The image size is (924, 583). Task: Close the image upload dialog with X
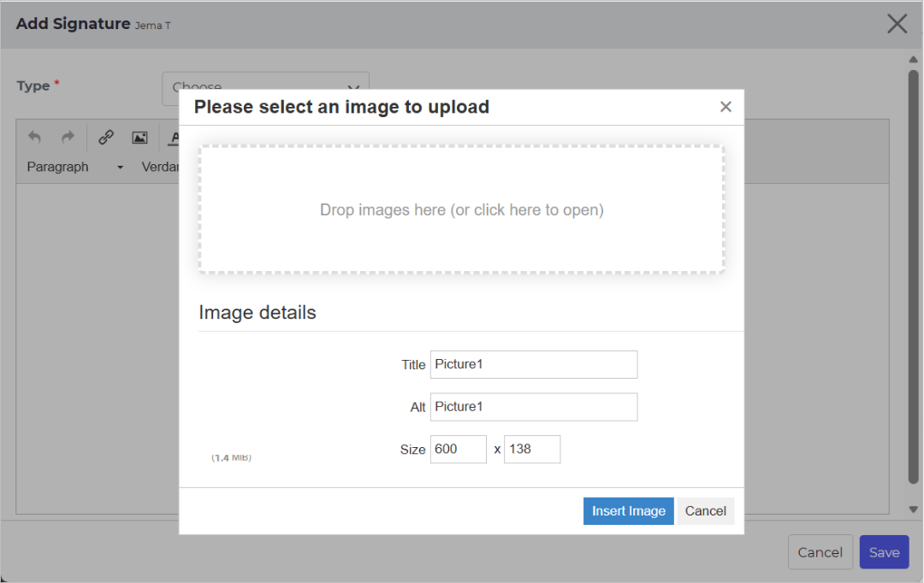click(x=726, y=107)
